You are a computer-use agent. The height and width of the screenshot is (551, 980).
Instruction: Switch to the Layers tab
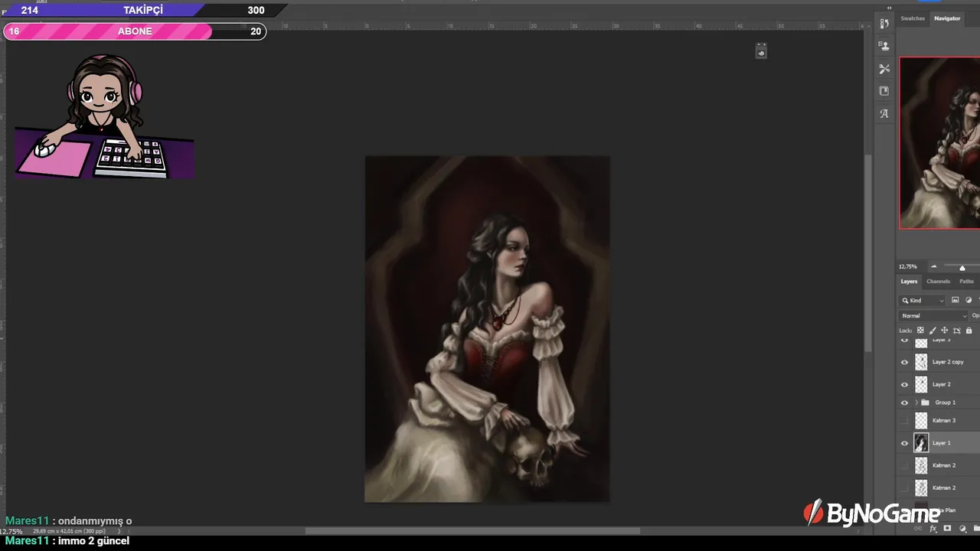point(909,282)
